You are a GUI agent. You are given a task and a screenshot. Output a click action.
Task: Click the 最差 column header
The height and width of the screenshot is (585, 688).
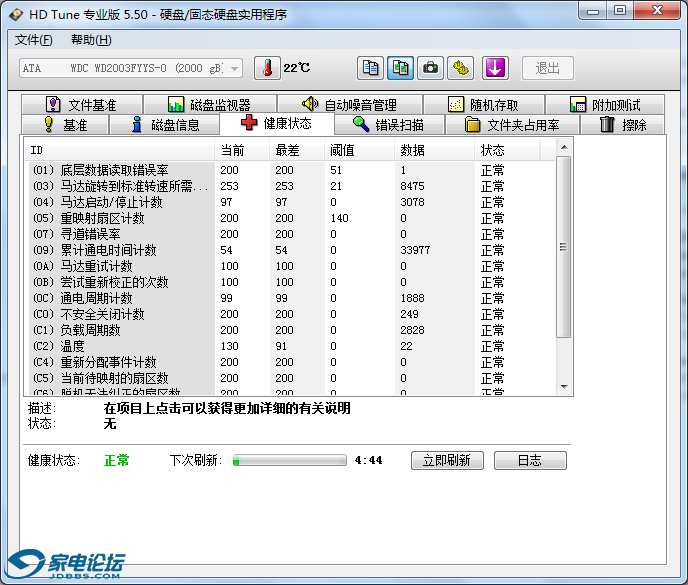point(297,151)
